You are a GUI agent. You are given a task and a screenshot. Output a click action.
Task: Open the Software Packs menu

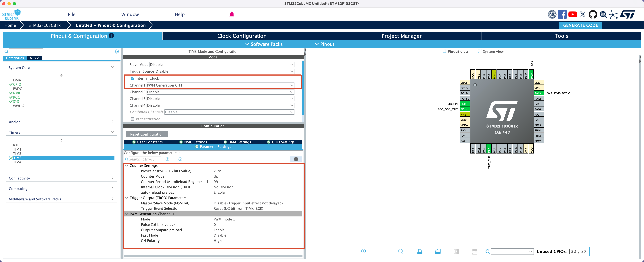[x=264, y=44]
